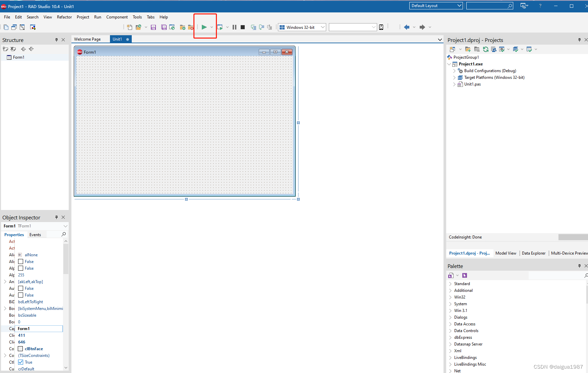Viewport: 588px width, 373px height.
Task: Click the New Form icon
Action: (x=33, y=27)
